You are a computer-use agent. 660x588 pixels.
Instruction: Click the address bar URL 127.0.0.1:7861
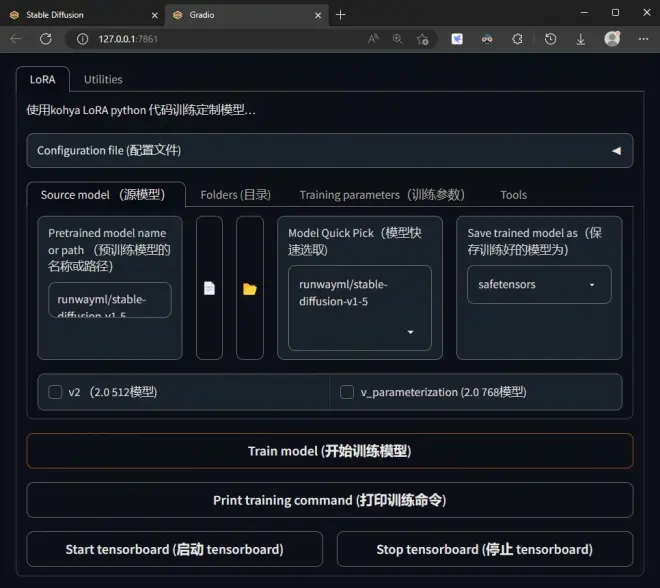coord(128,39)
